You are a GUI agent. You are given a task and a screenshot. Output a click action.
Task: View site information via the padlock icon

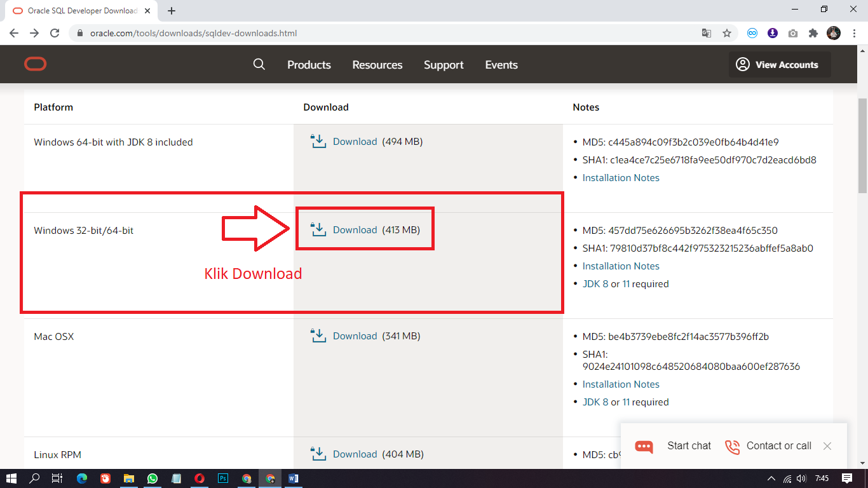click(80, 33)
